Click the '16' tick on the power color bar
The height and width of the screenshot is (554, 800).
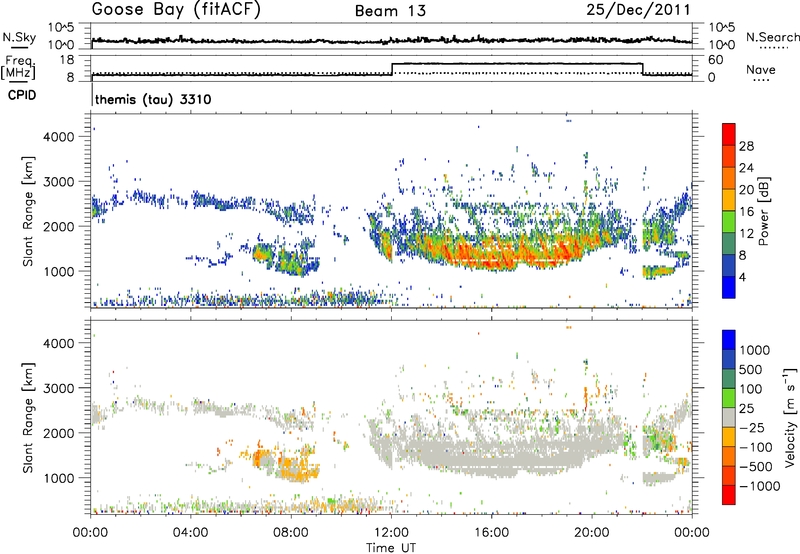[746, 212]
